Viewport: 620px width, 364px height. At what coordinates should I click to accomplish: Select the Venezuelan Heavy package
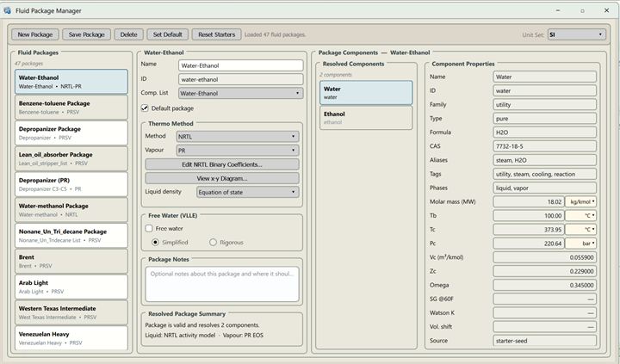pos(71,338)
